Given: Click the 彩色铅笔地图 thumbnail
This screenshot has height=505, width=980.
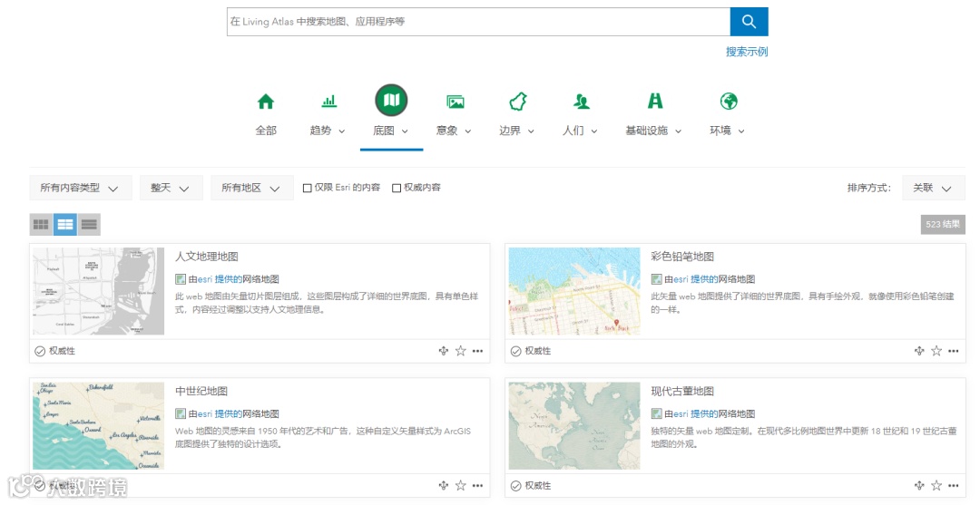Looking at the screenshot, I should pyautogui.click(x=574, y=291).
